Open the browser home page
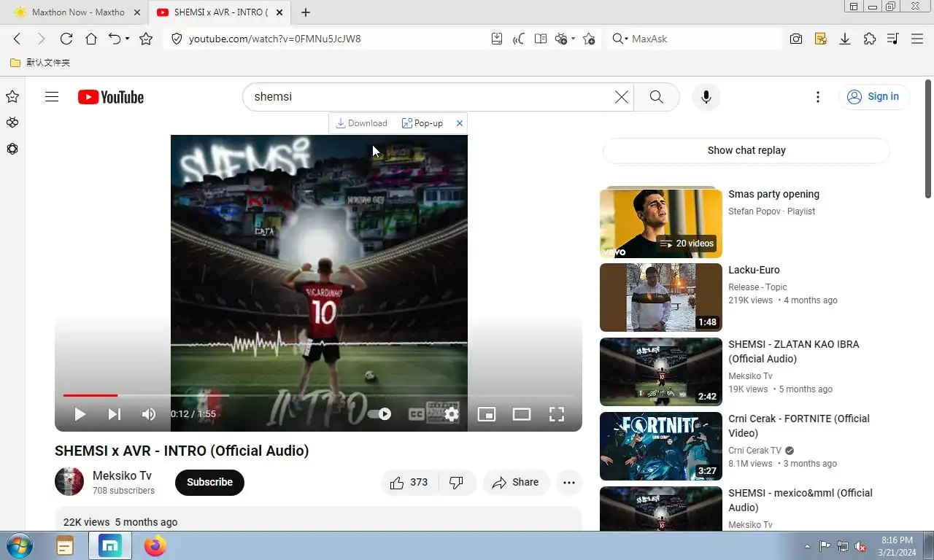Screen dimensions: 934x560 (91, 39)
